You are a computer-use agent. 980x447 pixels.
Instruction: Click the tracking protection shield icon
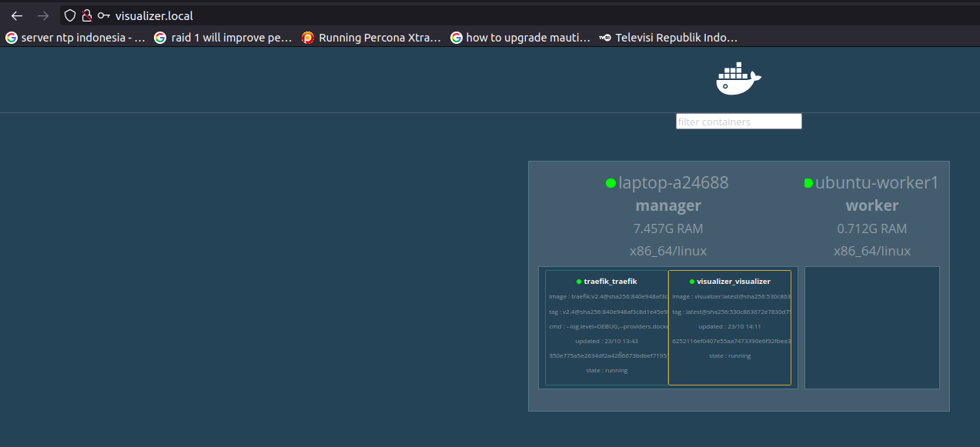[69, 15]
